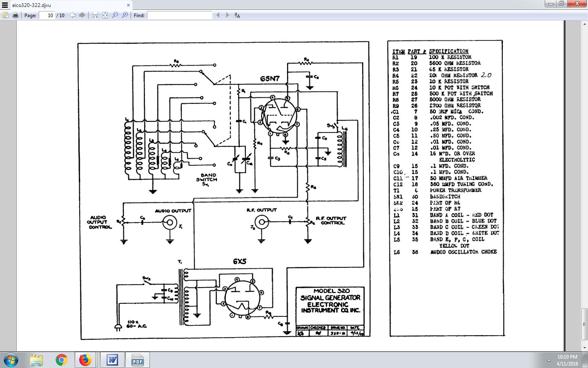Click the 'AUDIO OUTPUT' jack label

pyautogui.click(x=173, y=211)
